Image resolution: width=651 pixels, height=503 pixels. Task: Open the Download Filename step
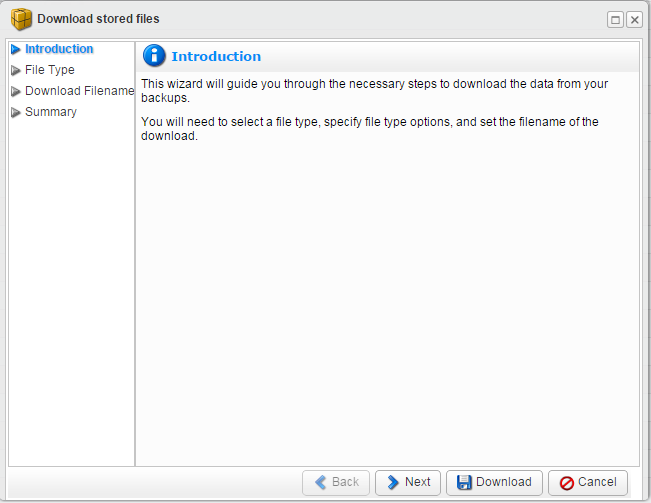(x=80, y=90)
